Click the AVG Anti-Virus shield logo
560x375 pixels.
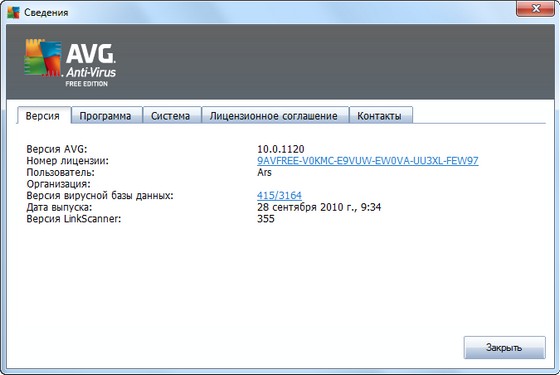click(x=42, y=58)
